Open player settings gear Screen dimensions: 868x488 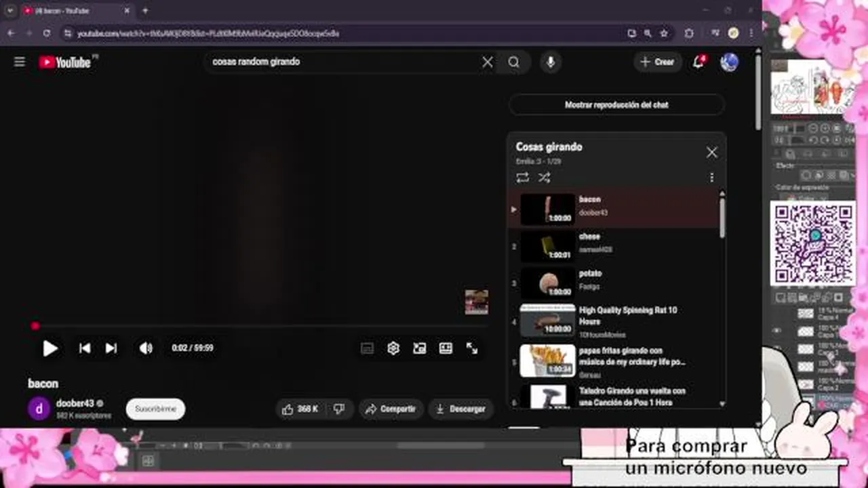click(x=393, y=348)
